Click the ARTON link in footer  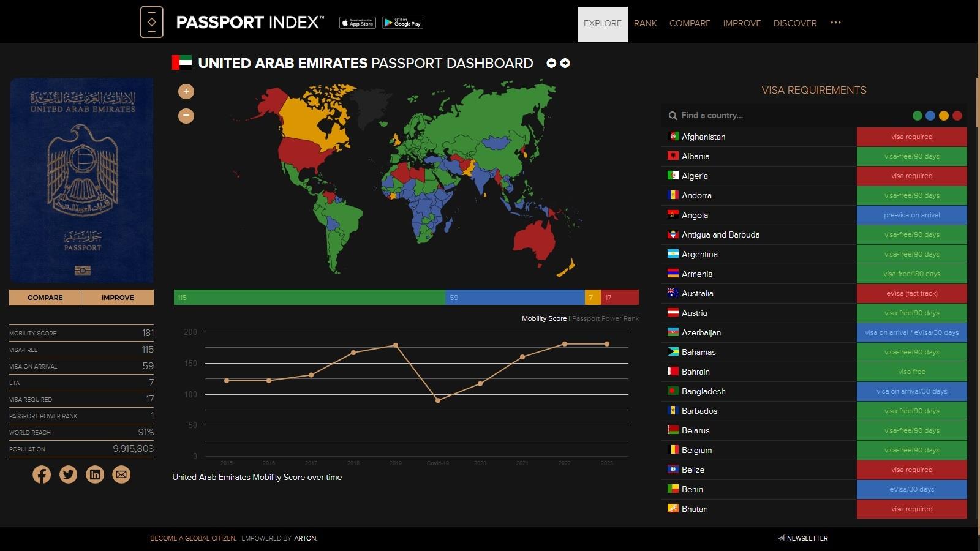[306, 538]
